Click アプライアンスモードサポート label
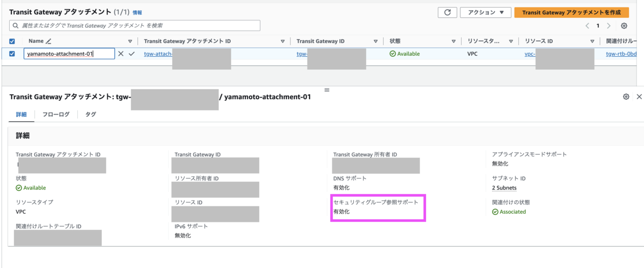 (x=530, y=154)
